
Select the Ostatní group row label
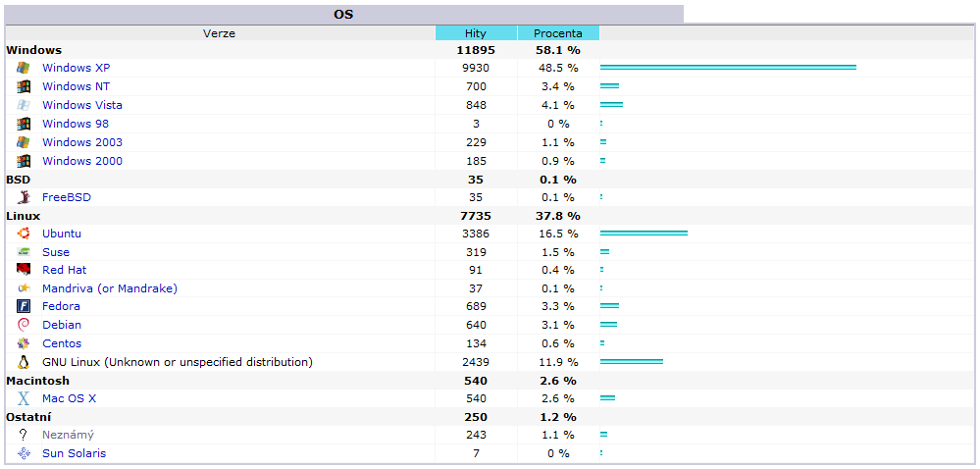[x=28, y=417]
